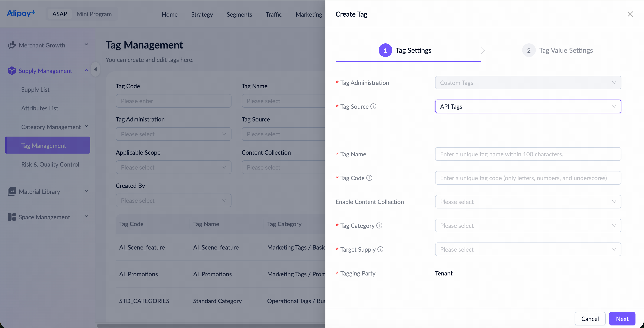The width and height of the screenshot is (644, 328).
Task: Click the Merchant Growth chart icon
Action: tap(12, 45)
